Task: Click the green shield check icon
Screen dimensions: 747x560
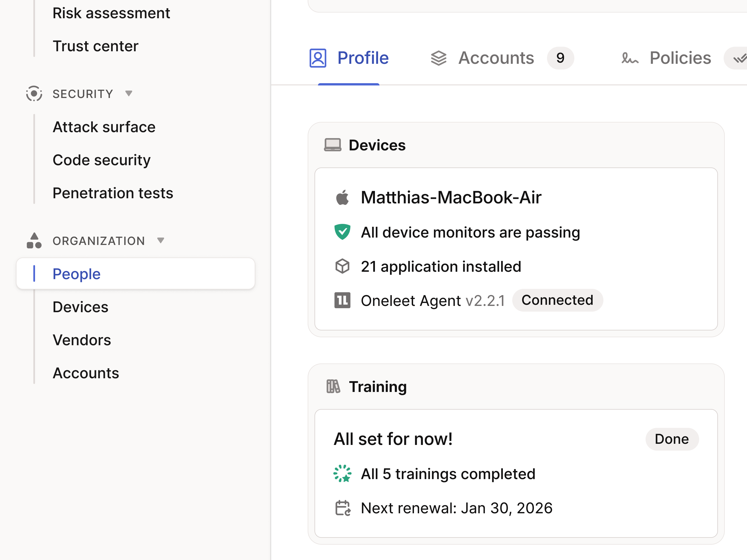Action: tap(342, 232)
